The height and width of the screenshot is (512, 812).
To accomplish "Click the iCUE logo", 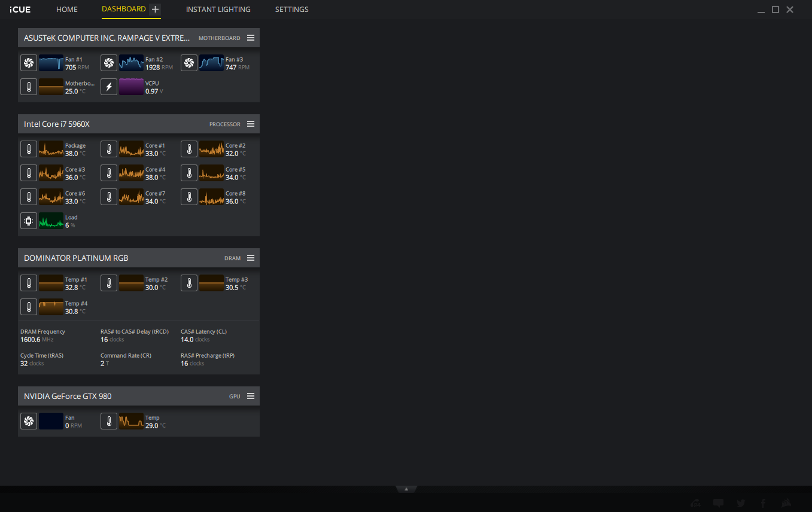I will pyautogui.click(x=20, y=10).
